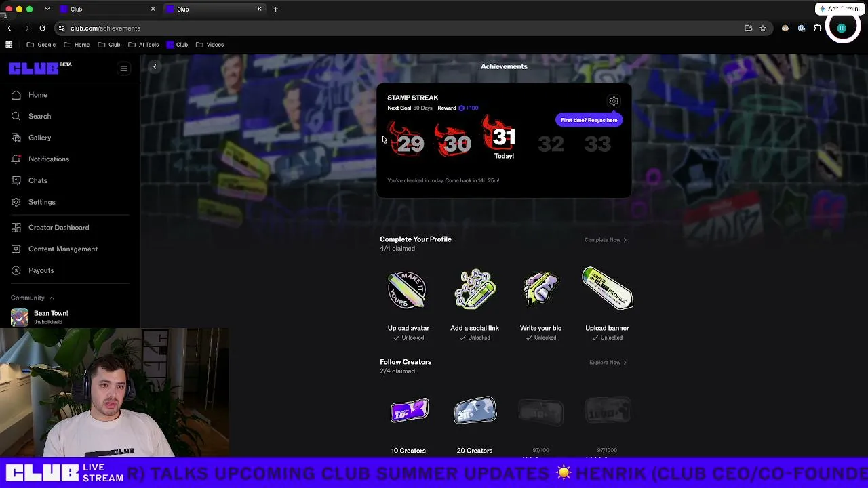Open a new browser tab

click(x=275, y=9)
